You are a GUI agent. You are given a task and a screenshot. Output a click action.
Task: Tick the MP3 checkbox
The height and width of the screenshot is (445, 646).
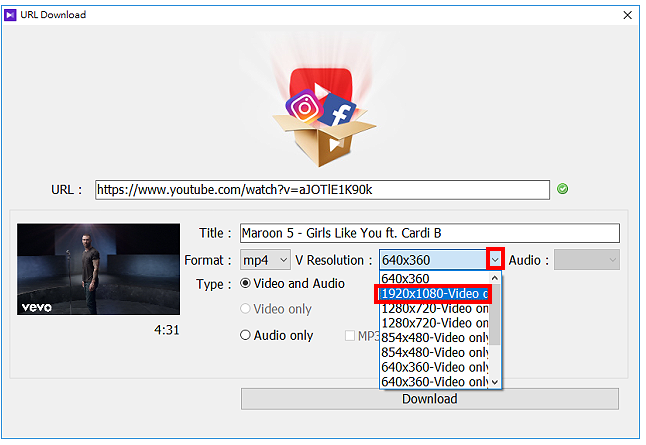click(350, 336)
